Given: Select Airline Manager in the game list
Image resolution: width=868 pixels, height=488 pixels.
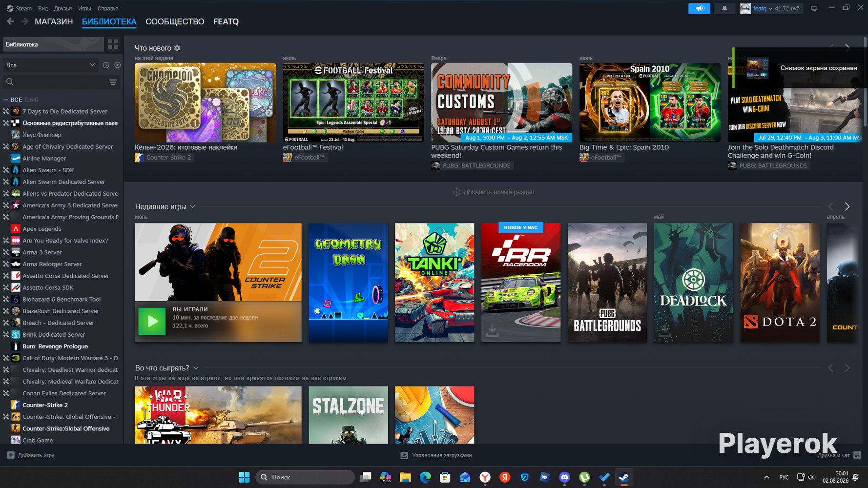Looking at the screenshot, I should [44, 158].
